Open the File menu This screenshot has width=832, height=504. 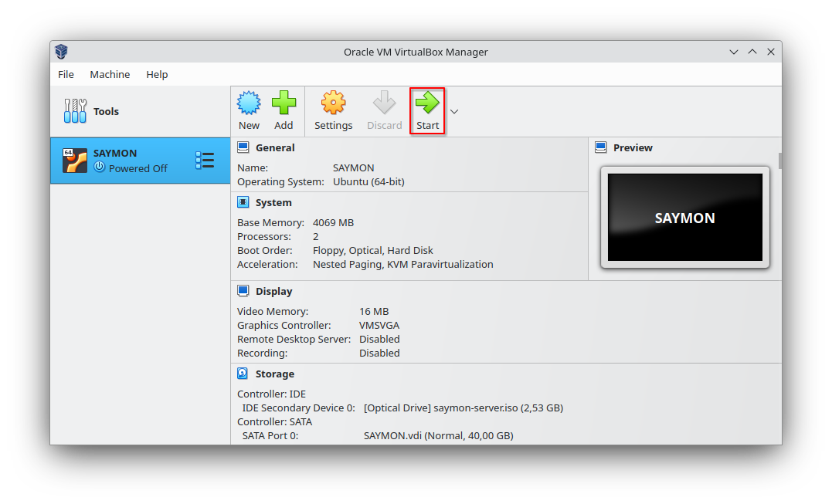(x=66, y=74)
